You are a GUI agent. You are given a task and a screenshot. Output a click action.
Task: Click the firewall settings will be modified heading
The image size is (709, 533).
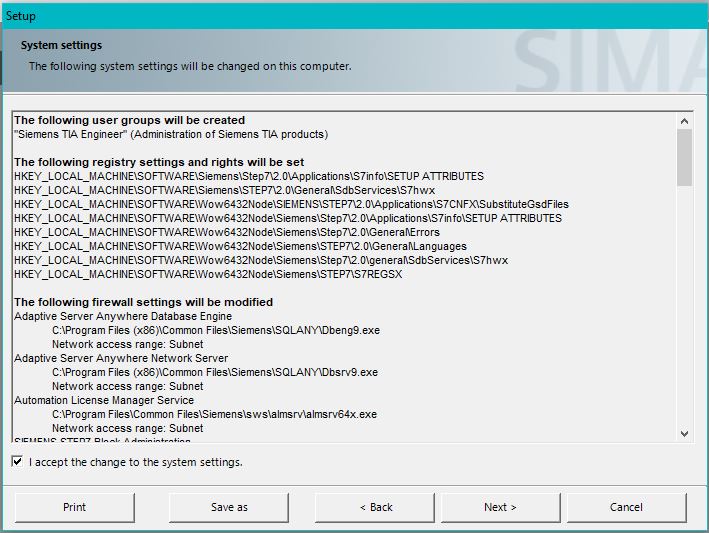[x=143, y=302]
